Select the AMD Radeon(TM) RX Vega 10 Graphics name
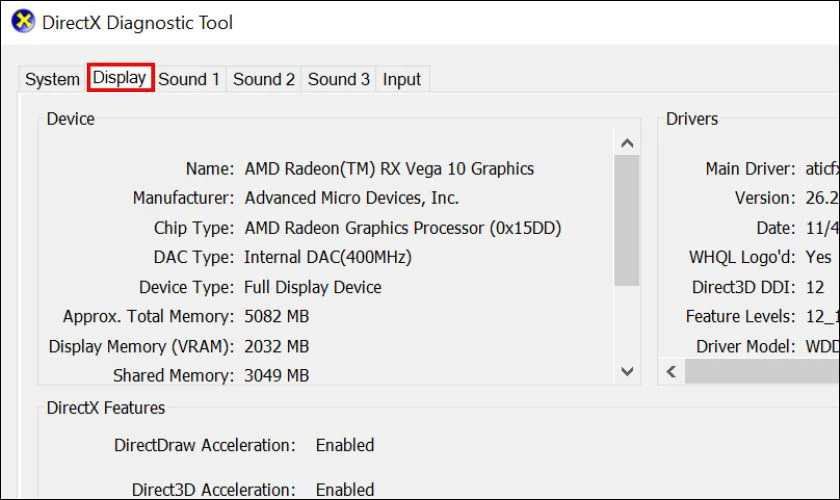Viewport: 840px width, 500px height. click(x=389, y=169)
